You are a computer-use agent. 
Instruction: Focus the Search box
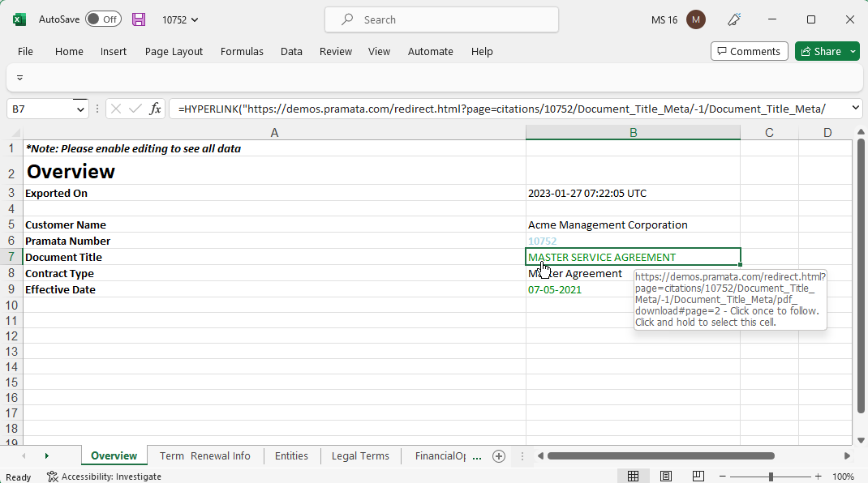click(441, 20)
